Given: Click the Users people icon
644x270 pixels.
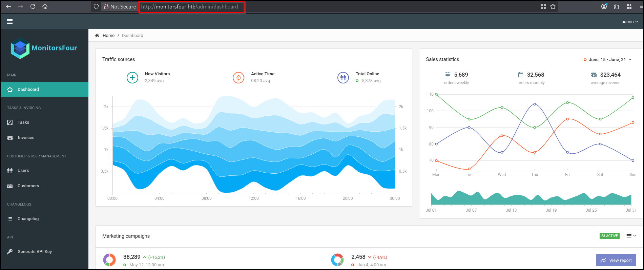Looking at the screenshot, I should (10, 171).
